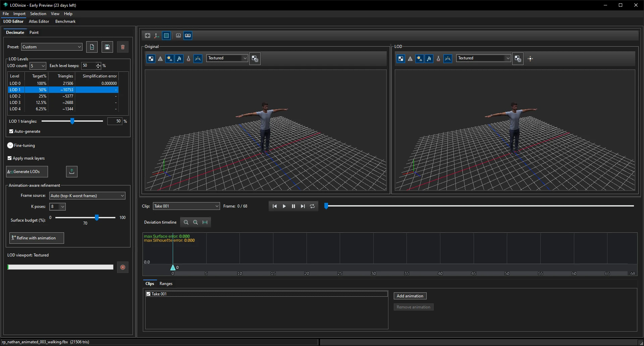Open the Help menu
The image size is (644, 346).
pos(68,14)
